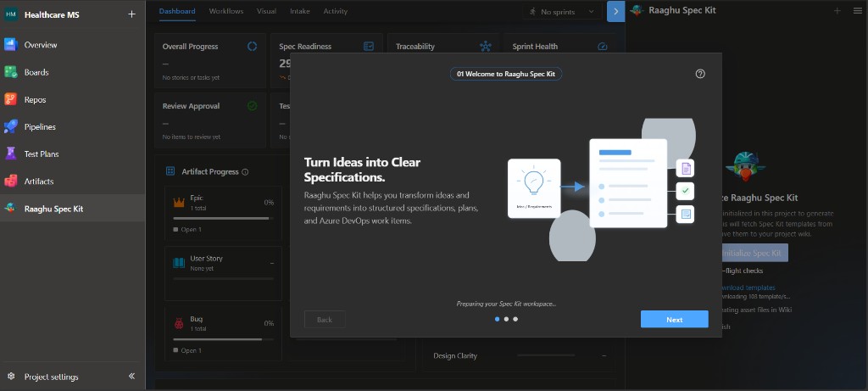Click the Back button in welcome dialog

(325, 320)
